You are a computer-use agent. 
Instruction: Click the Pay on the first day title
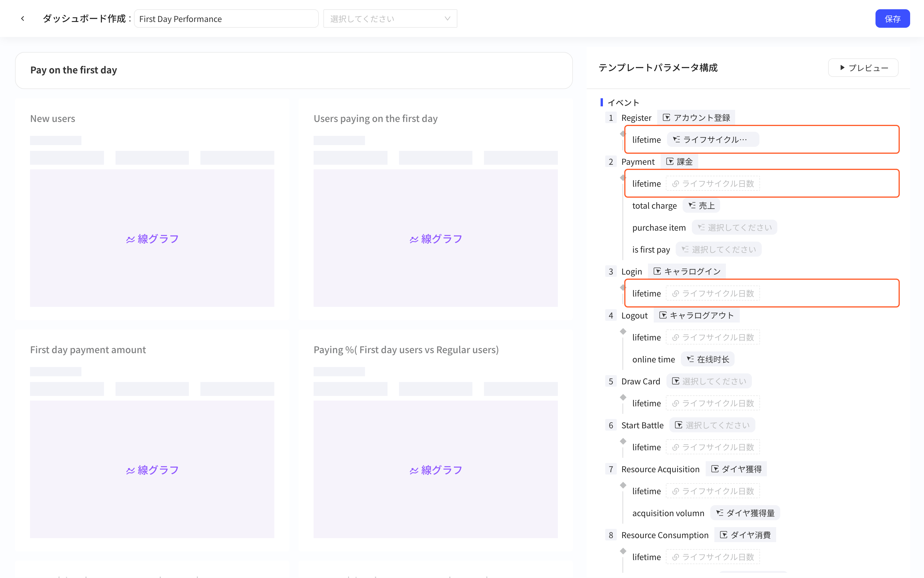74,70
